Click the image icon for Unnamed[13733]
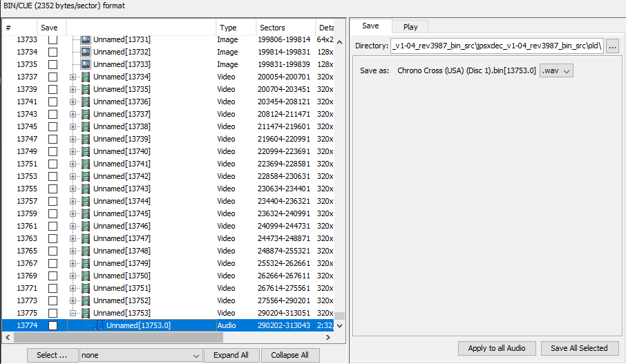626x364 pixels. pyautogui.click(x=86, y=64)
